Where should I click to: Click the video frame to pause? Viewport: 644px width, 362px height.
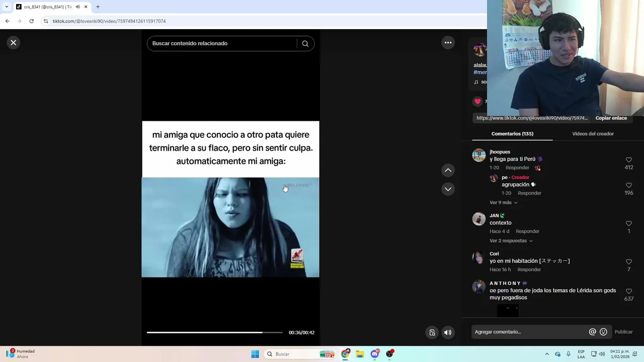(230, 199)
